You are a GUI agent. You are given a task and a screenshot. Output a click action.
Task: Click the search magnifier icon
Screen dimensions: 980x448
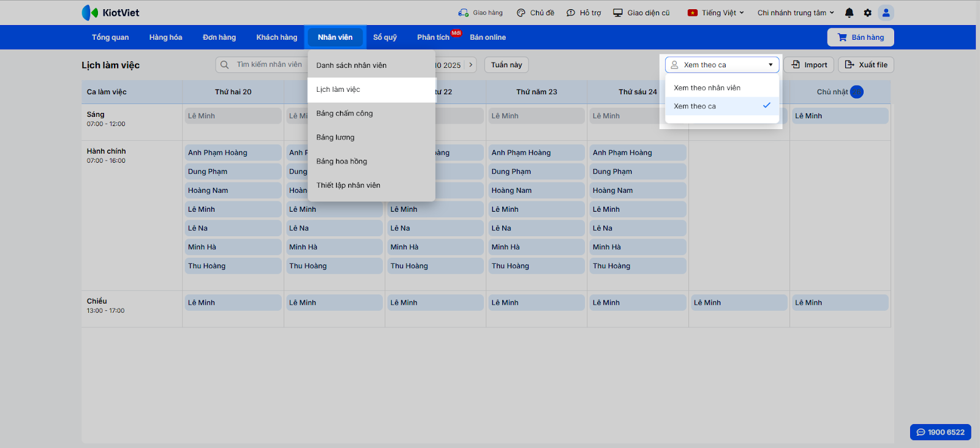225,65
